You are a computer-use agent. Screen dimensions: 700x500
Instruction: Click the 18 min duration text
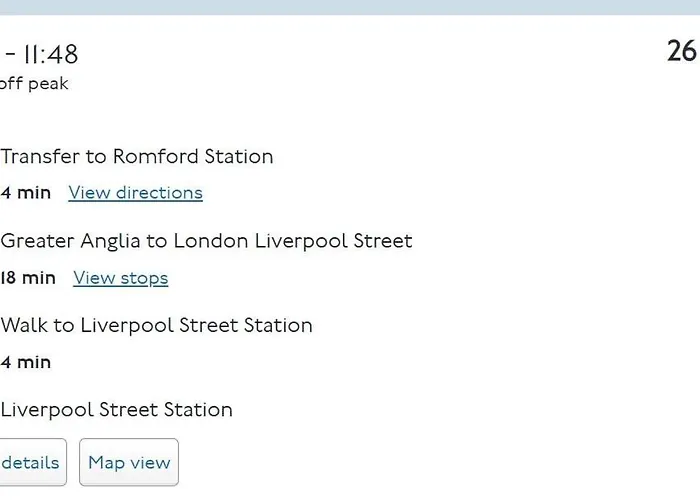28,278
